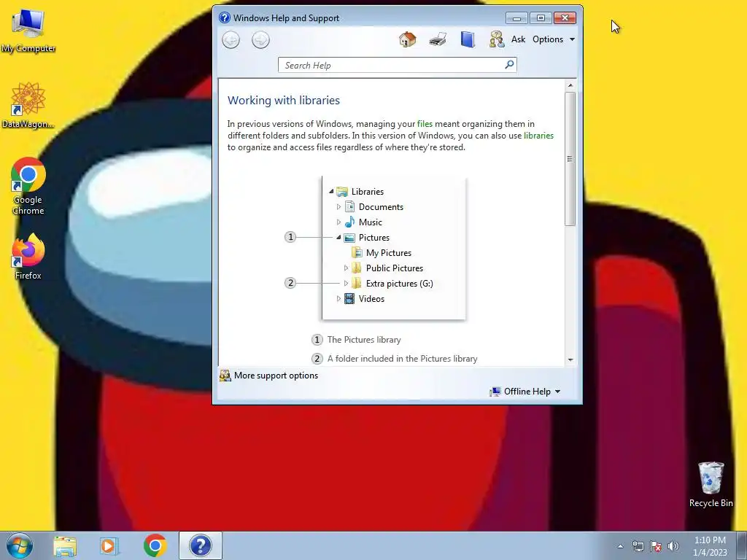
Task: Click the More support options icon
Action: 225,376
